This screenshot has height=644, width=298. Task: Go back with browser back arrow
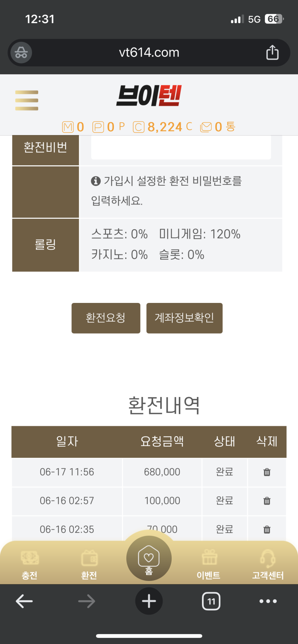click(x=24, y=601)
